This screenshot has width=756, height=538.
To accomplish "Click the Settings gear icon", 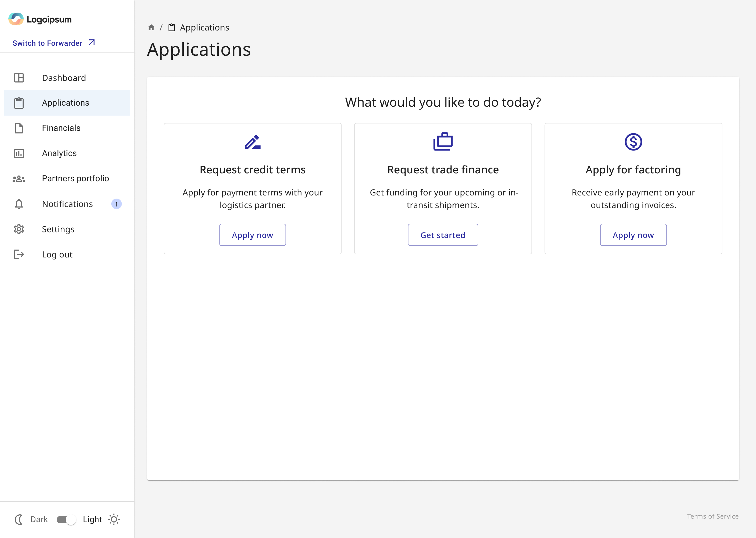I will (19, 229).
